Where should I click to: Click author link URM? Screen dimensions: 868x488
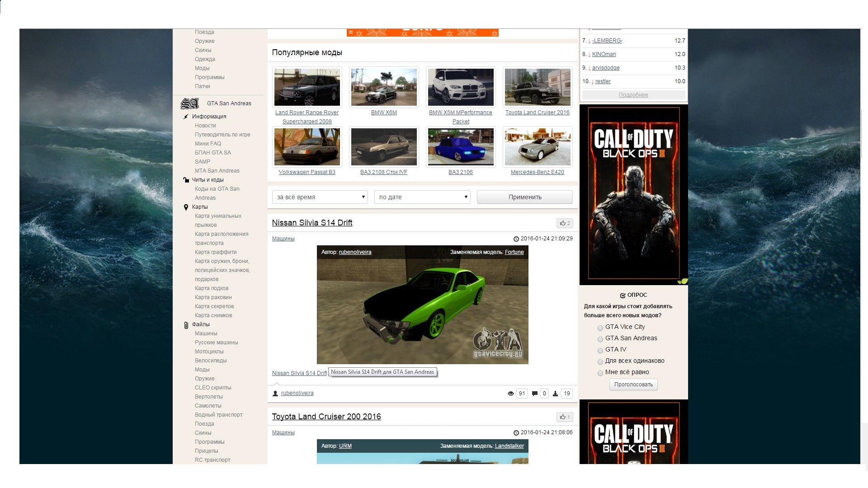pyautogui.click(x=345, y=446)
